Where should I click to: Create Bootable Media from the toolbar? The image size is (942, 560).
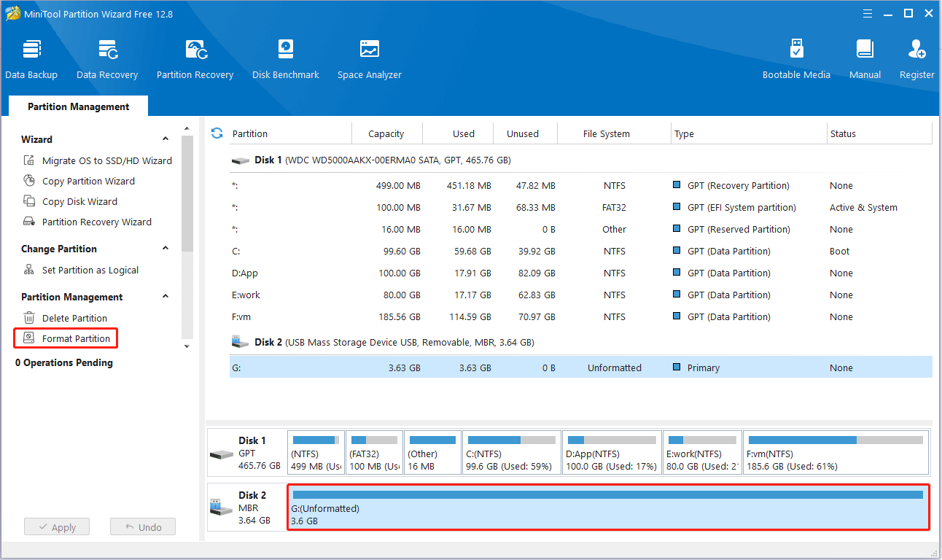(x=796, y=60)
